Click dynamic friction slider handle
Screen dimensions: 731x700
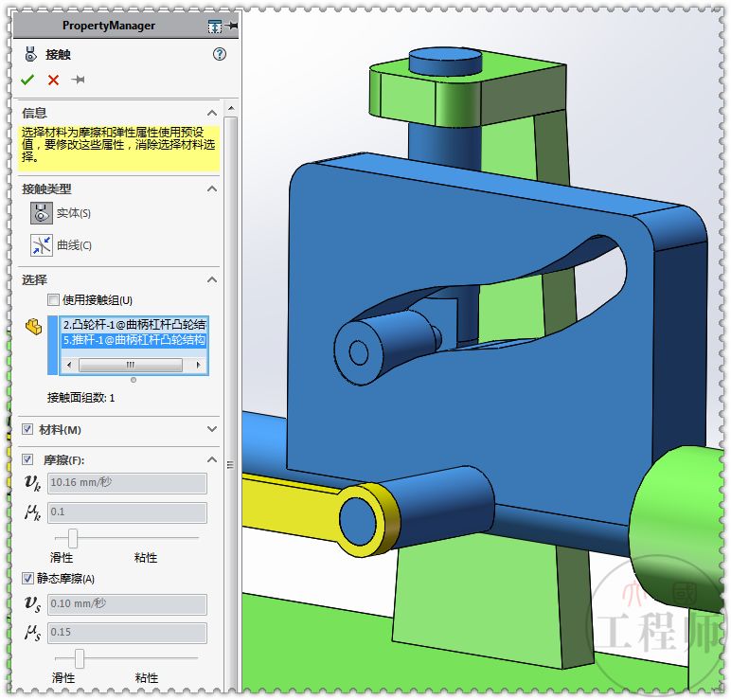[x=73, y=538]
